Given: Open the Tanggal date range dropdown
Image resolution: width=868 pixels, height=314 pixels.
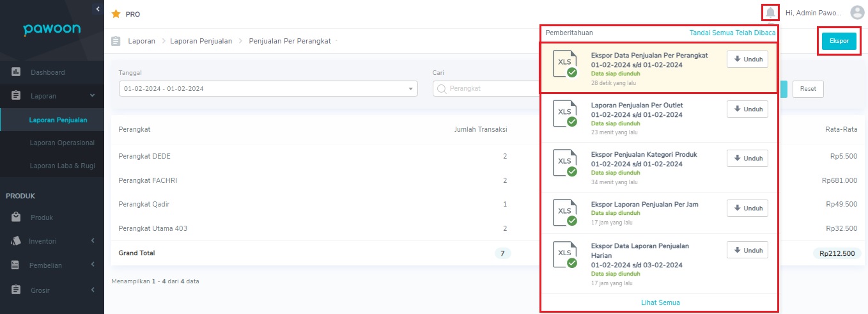Looking at the screenshot, I should pos(268,89).
